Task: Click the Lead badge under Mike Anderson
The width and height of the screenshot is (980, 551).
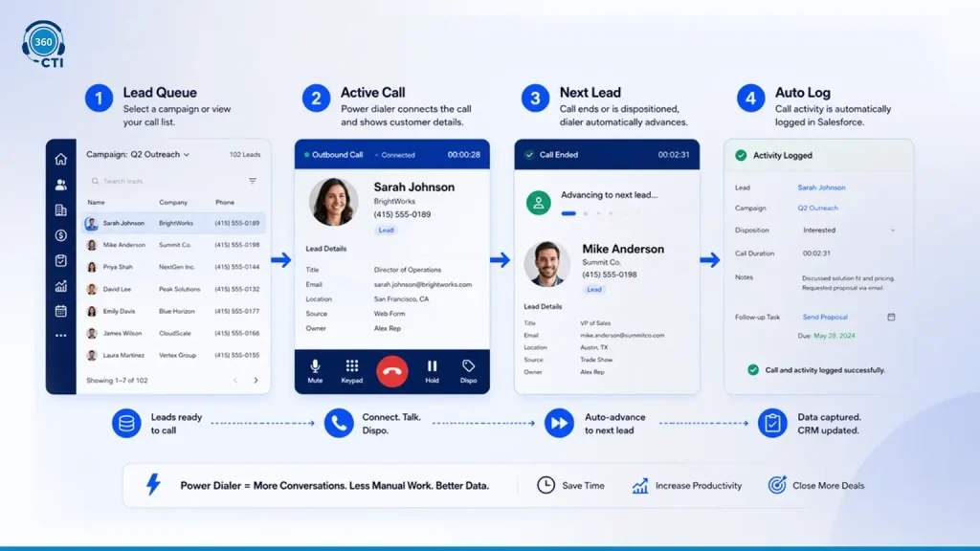Action: click(594, 289)
